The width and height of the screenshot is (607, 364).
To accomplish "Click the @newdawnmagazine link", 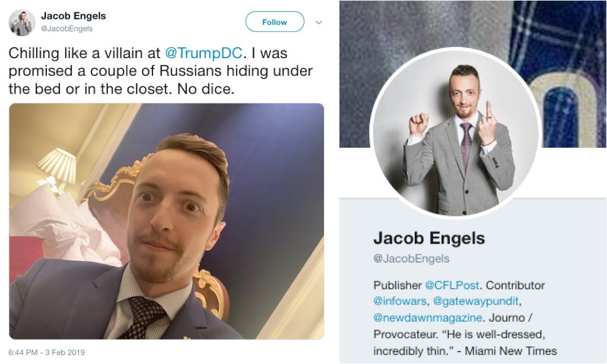I will (427, 318).
